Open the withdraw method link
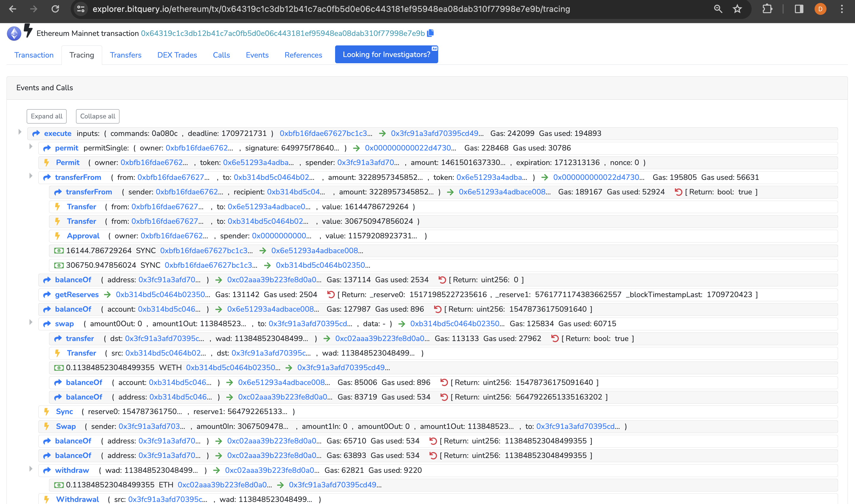 (x=72, y=470)
